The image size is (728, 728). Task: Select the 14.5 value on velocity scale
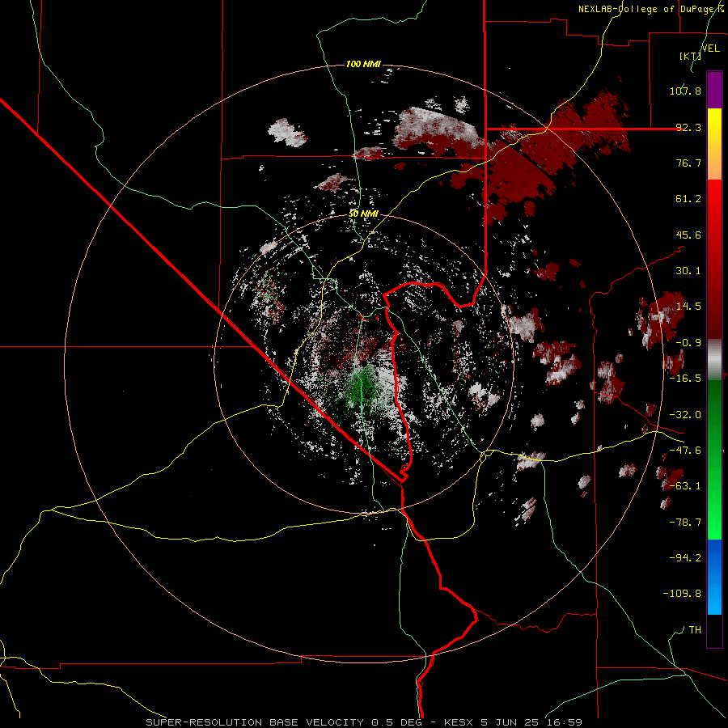click(688, 307)
